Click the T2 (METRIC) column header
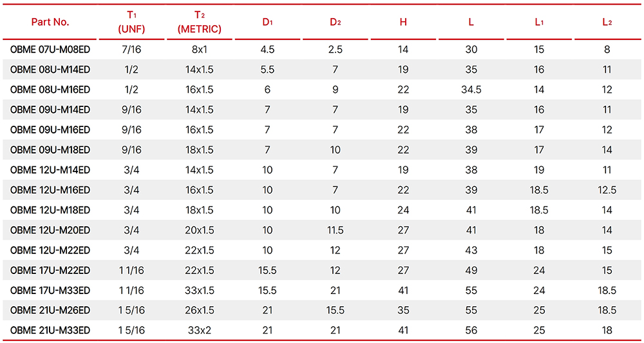Screen dimensions: 644x343 tap(199, 22)
